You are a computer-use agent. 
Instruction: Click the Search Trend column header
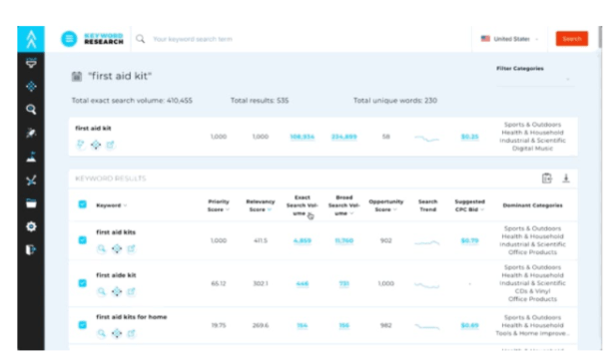click(x=427, y=205)
